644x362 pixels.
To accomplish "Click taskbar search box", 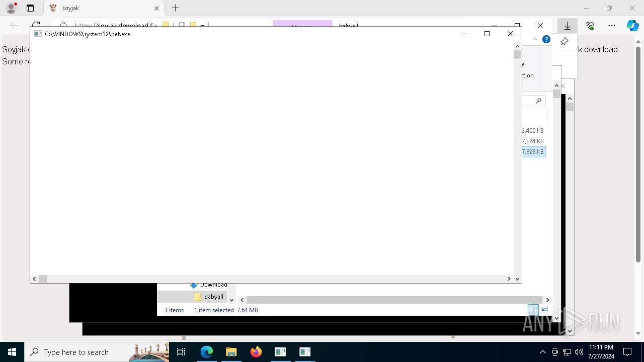I will [97, 352].
